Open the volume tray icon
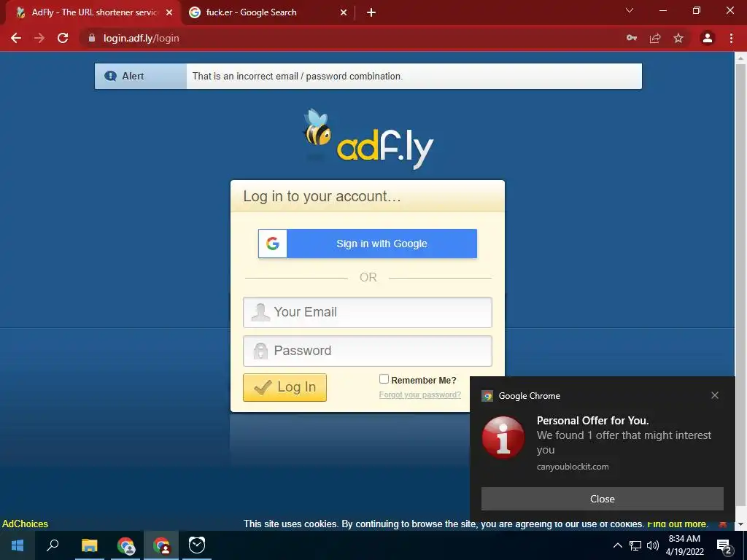This screenshot has height=560, width=747. 653,545
